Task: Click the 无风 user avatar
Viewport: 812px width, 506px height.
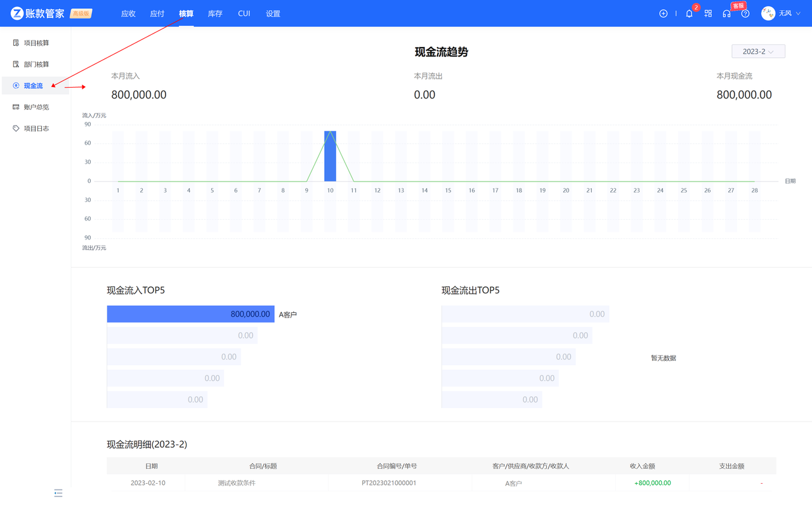Action: point(768,13)
